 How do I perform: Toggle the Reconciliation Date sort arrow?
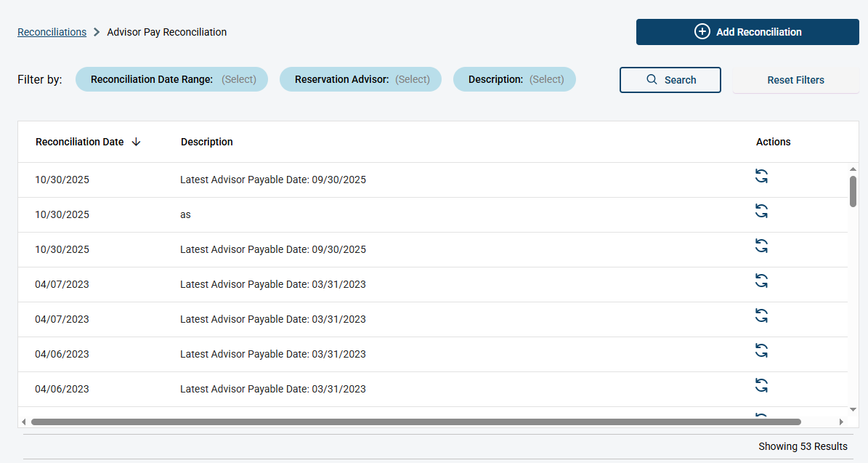tap(136, 142)
